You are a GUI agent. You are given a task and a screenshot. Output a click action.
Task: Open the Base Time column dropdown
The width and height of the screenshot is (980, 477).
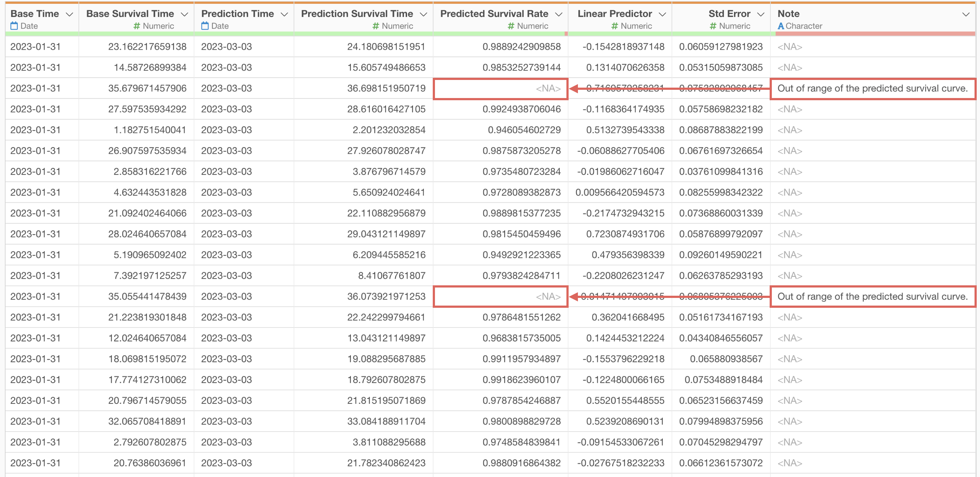pos(69,15)
